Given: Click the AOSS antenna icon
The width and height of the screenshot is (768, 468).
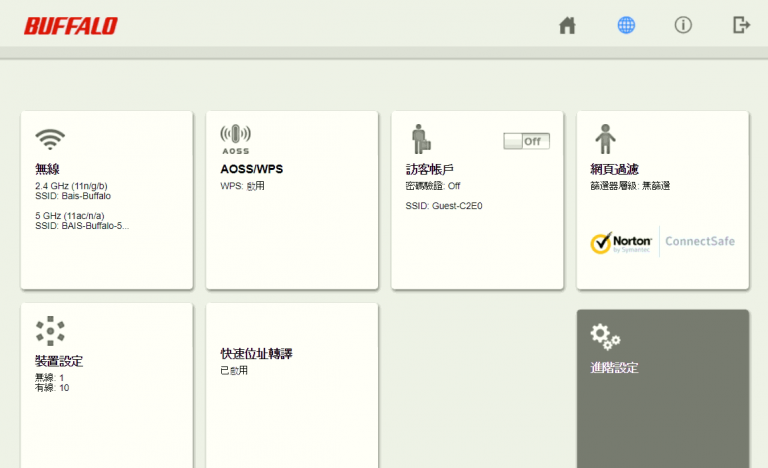Looking at the screenshot, I should tap(235, 137).
